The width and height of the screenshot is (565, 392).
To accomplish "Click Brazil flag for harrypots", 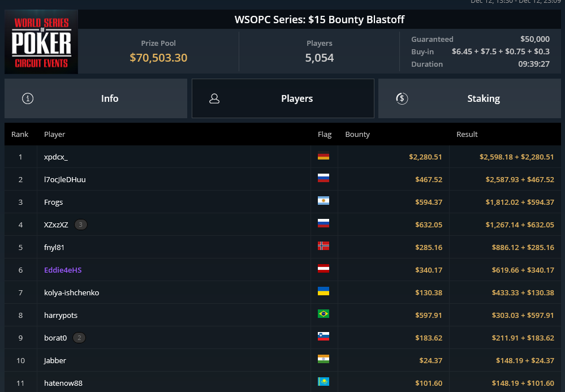I will click(323, 314).
